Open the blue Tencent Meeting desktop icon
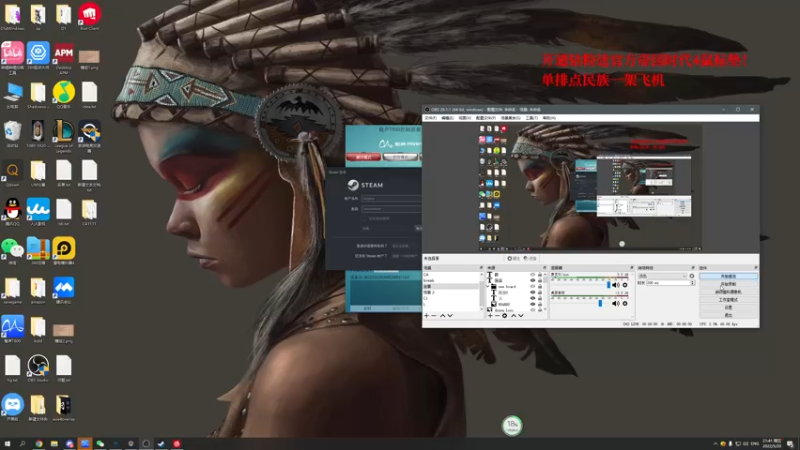Viewport: 800px width, 450px height. (64, 290)
